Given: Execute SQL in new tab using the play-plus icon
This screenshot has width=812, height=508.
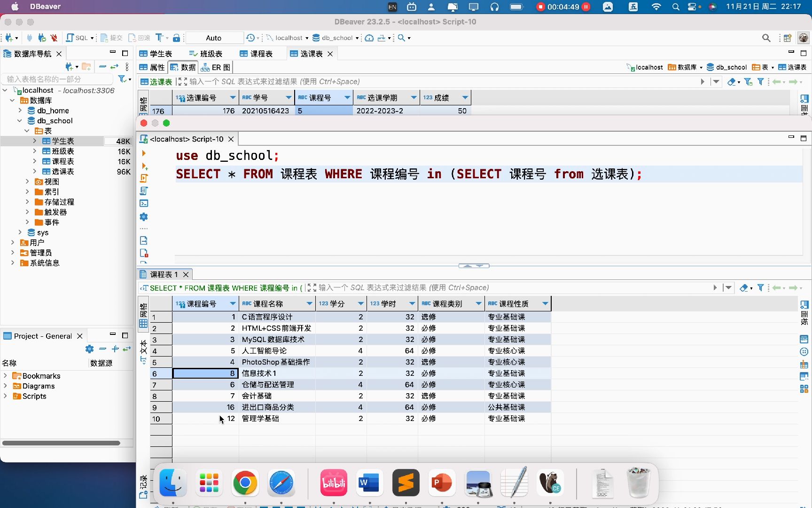Looking at the screenshot, I should coord(144,166).
